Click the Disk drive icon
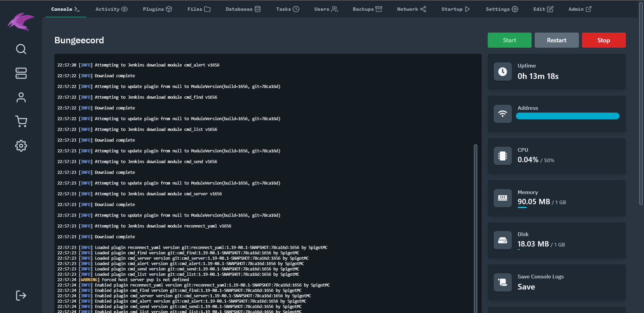Viewport: 644px width, 313px height. coord(502,240)
